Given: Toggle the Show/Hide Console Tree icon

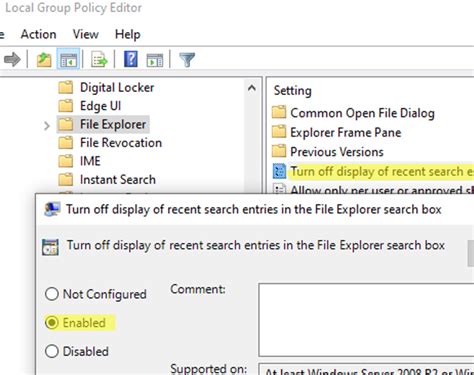Looking at the screenshot, I should pos(68,60).
